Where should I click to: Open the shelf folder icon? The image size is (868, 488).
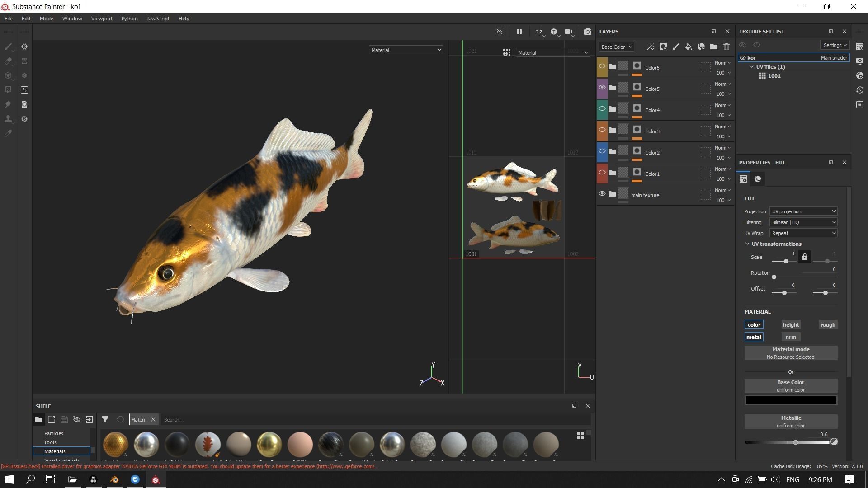coord(39,419)
